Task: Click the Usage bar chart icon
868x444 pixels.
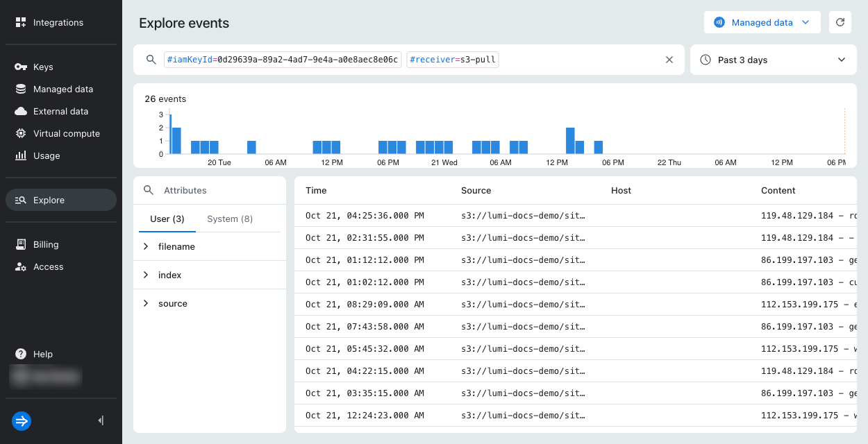Action: (x=21, y=155)
